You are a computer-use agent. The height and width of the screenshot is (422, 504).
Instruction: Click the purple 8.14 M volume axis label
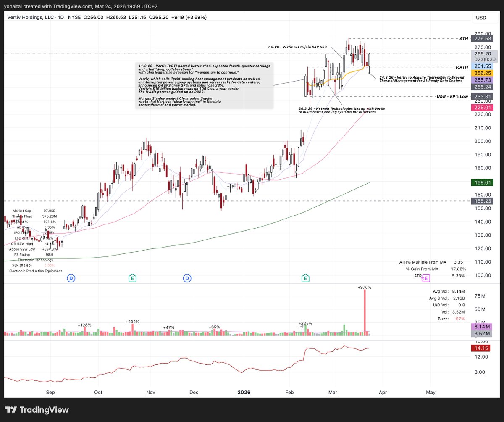tap(482, 326)
